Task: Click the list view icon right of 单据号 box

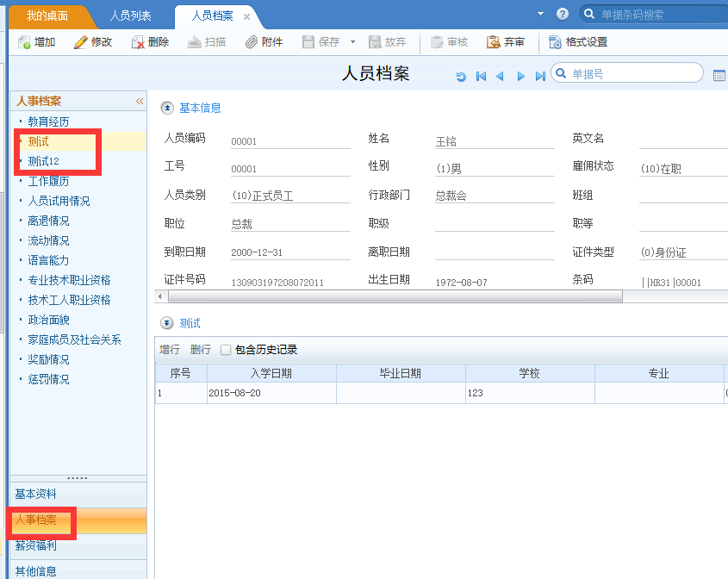Action: pos(719,76)
